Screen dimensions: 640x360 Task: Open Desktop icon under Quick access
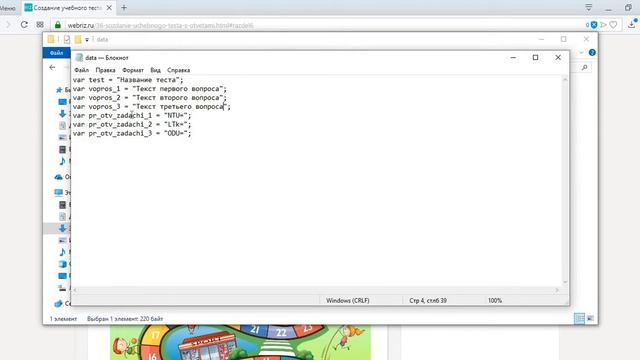(x=62, y=102)
